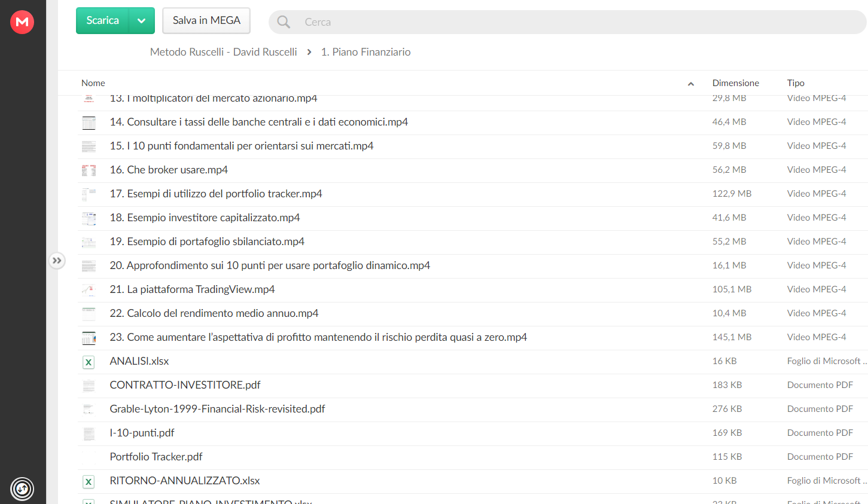868x504 pixels.
Task: Click the thumbnail of video 23 Come aumentare
Action: pos(89,338)
